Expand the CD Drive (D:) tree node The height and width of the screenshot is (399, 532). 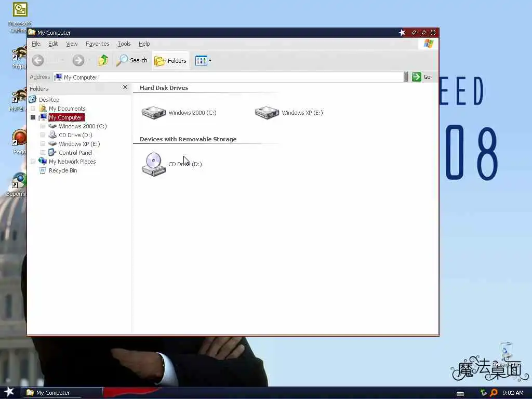pos(43,135)
